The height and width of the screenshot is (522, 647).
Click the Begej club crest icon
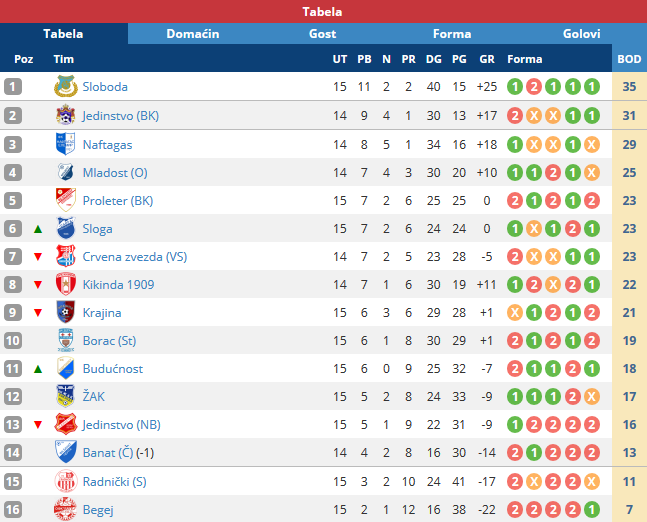(x=65, y=510)
